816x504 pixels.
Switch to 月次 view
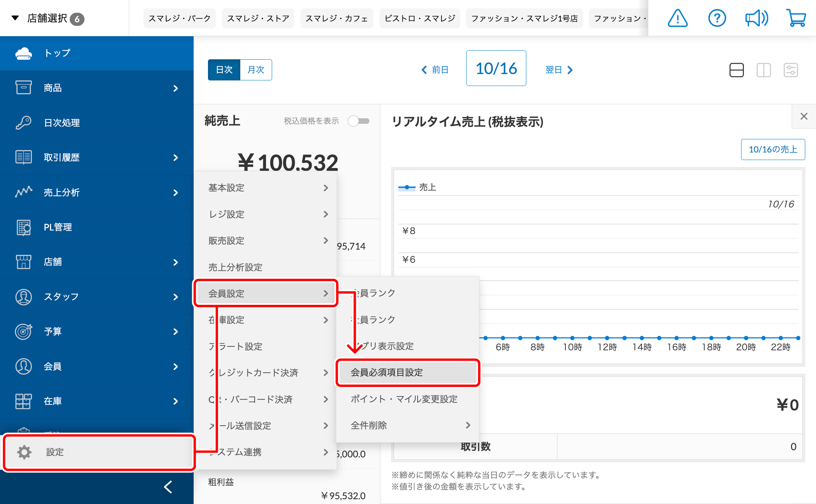pos(256,70)
